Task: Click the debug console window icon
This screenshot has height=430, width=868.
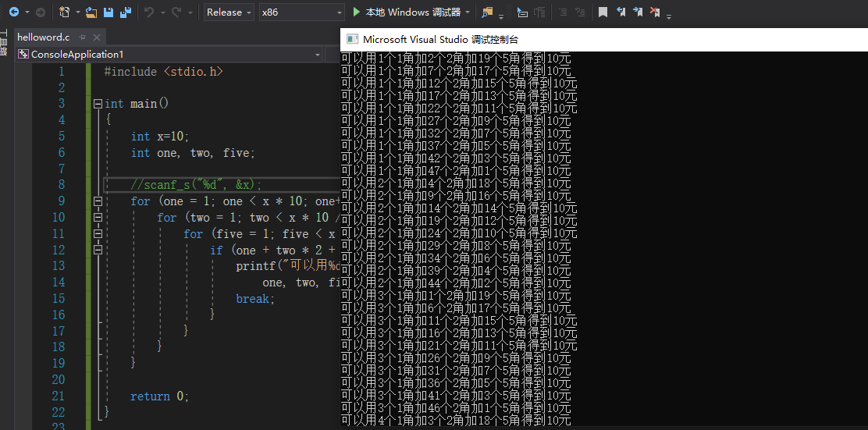Action: [351, 39]
